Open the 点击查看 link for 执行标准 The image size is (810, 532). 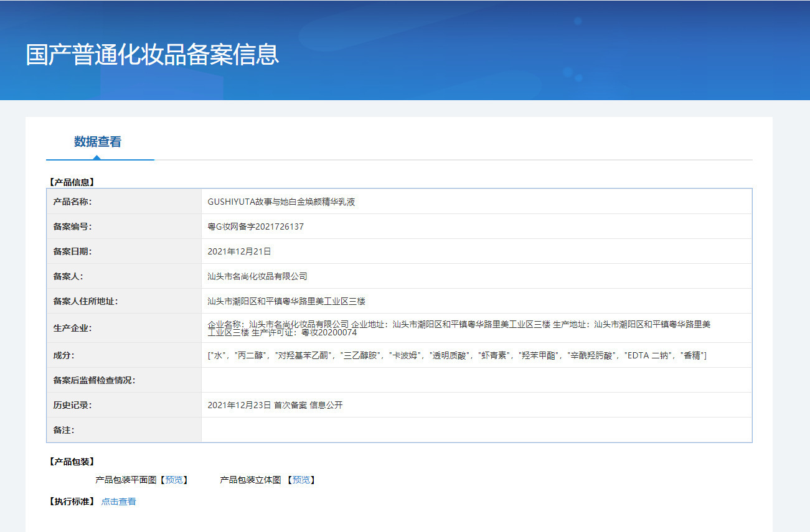click(x=118, y=502)
